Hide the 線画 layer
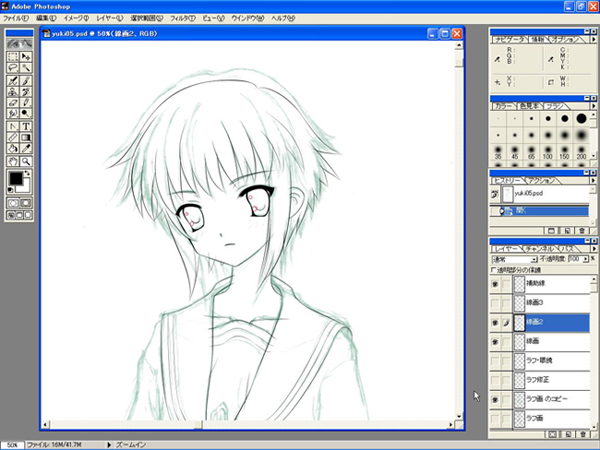Screen dimensions: 600x450 (x=495, y=342)
